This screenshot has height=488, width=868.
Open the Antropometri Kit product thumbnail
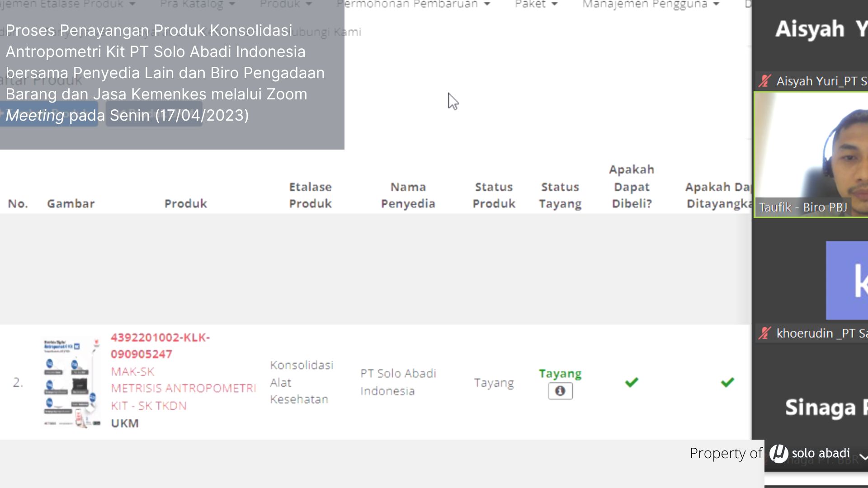coord(72,382)
